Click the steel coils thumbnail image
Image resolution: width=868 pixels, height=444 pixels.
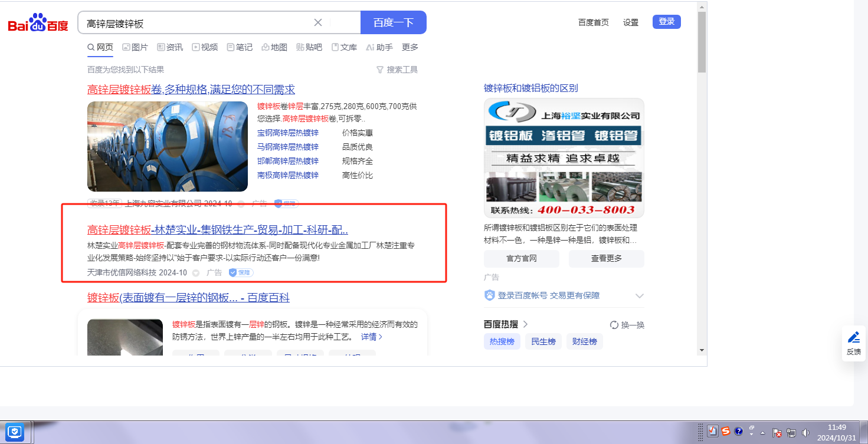pyautogui.click(x=168, y=146)
